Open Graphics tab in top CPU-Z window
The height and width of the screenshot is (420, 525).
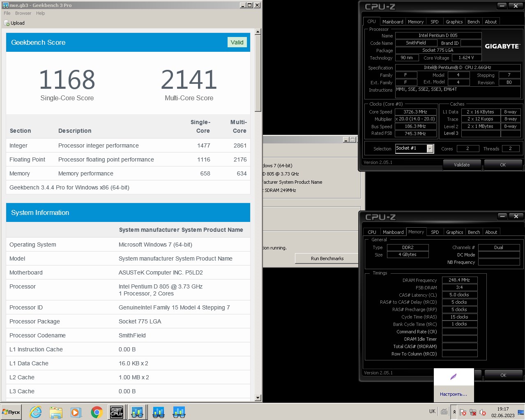point(454,22)
